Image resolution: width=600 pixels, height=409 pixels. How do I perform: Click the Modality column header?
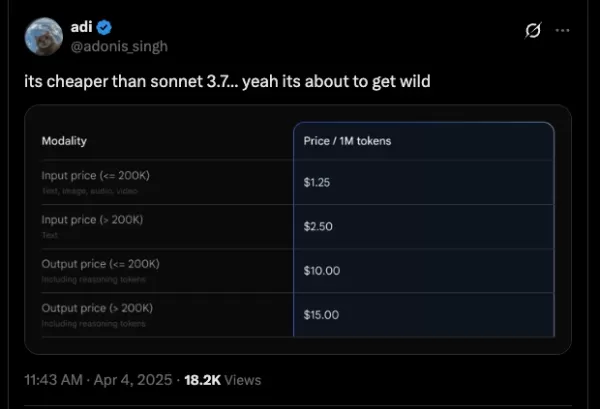(x=64, y=141)
